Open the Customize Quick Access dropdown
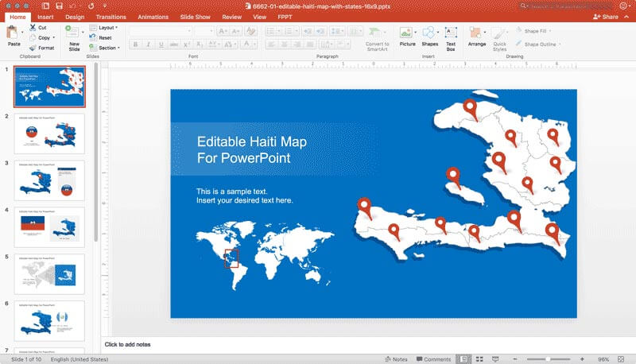Image resolution: width=636 pixels, height=364 pixels. [x=105, y=6]
